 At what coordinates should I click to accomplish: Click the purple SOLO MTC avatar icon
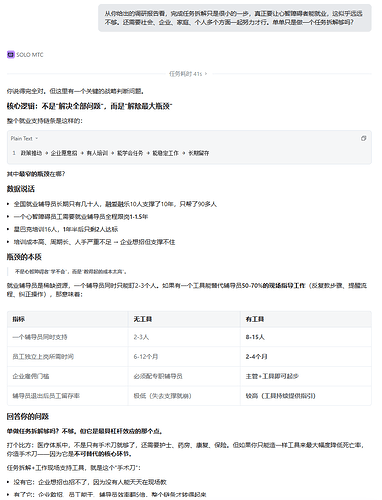coord(11,54)
